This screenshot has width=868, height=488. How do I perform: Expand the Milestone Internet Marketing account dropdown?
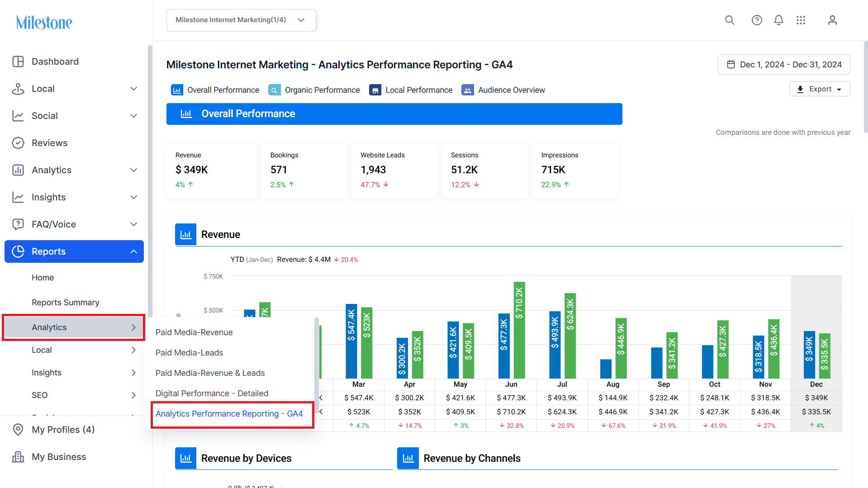point(241,20)
